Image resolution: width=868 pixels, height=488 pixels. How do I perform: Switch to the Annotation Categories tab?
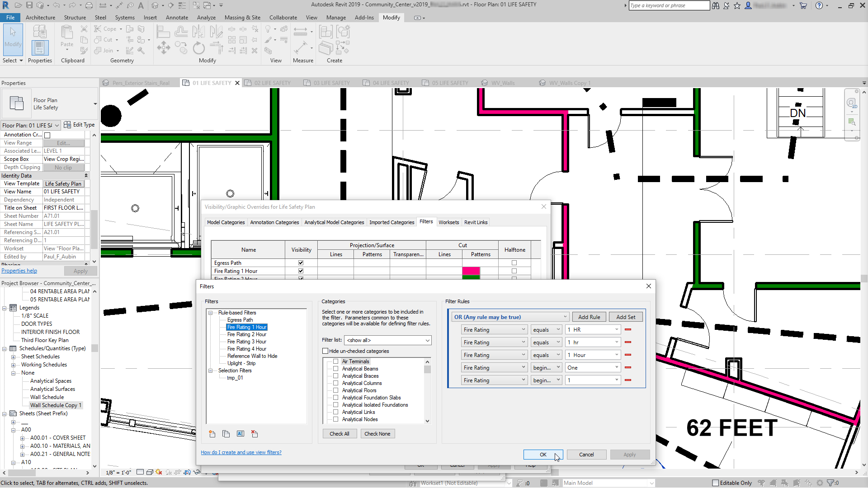click(274, 222)
